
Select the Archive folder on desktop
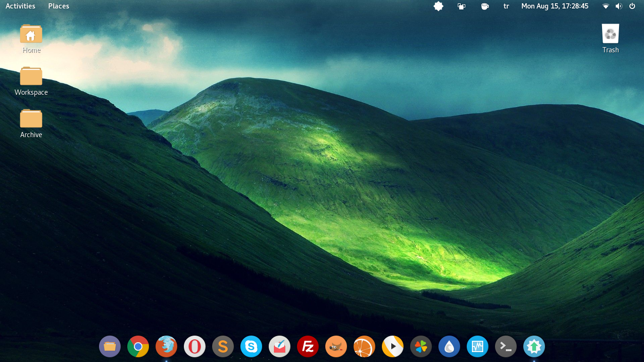click(31, 123)
